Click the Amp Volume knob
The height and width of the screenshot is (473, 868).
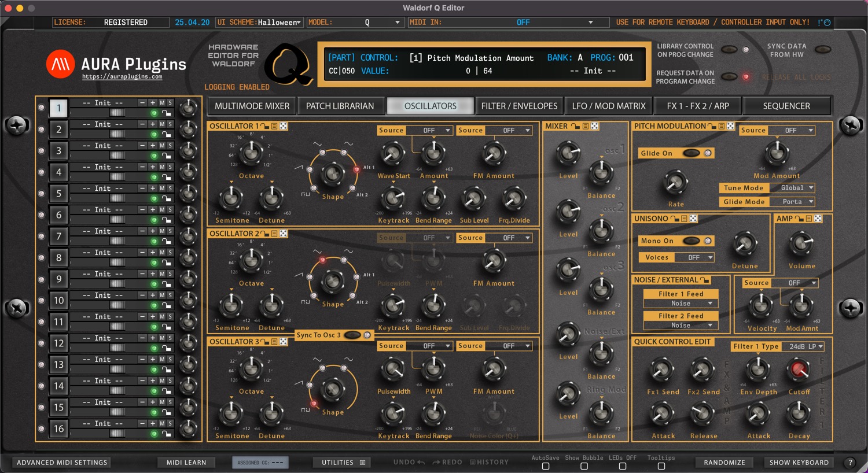pos(801,243)
